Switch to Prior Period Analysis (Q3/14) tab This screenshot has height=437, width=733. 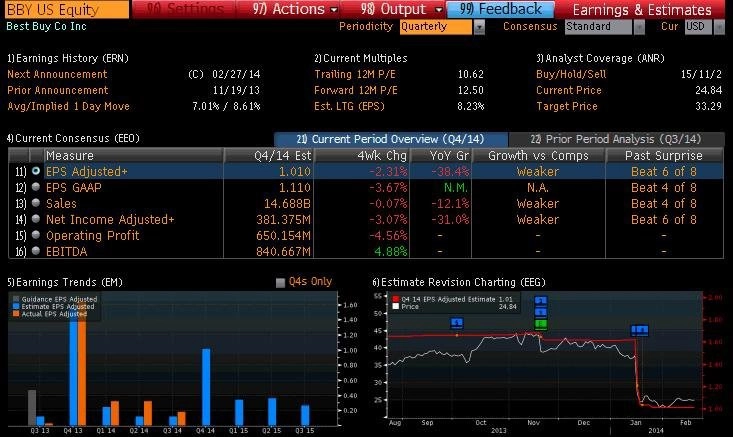point(616,139)
